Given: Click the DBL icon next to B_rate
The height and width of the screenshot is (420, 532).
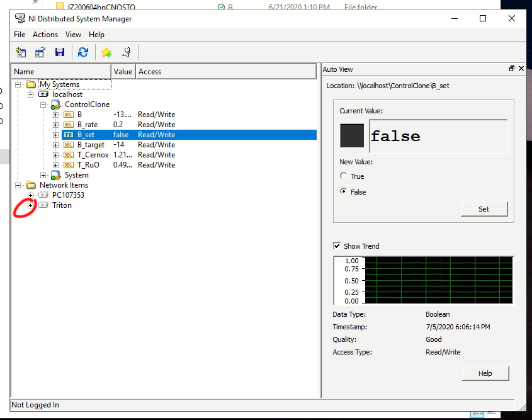Looking at the screenshot, I should 69,125.
